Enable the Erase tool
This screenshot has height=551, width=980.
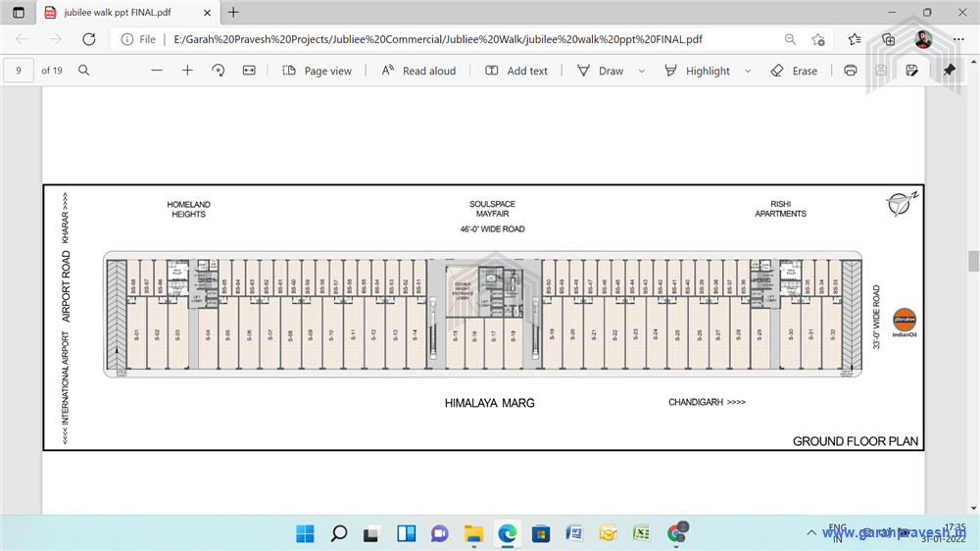(794, 71)
